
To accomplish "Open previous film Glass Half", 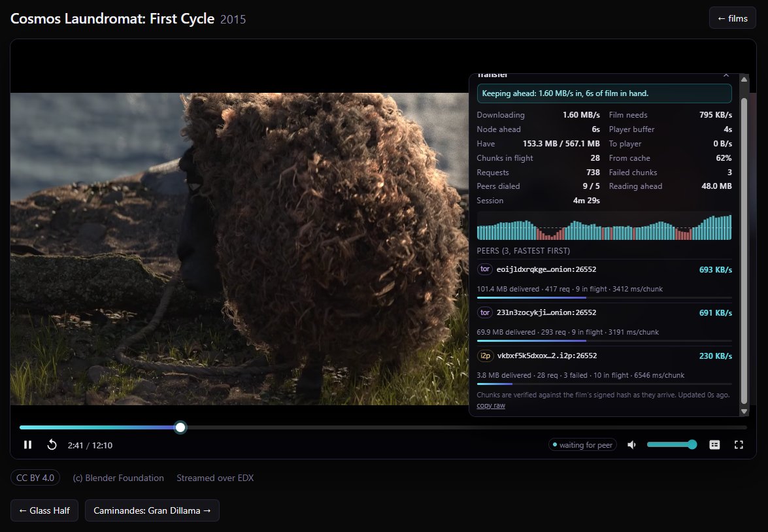I will [x=44, y=510].
